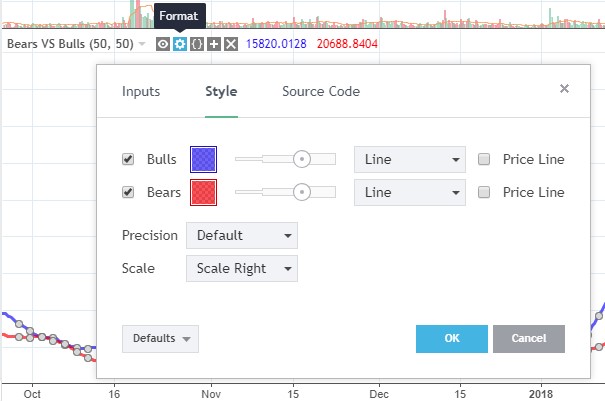The image size is (605, 401).
Task: Switch to the Source Code tab
Action: pos(321,91)
